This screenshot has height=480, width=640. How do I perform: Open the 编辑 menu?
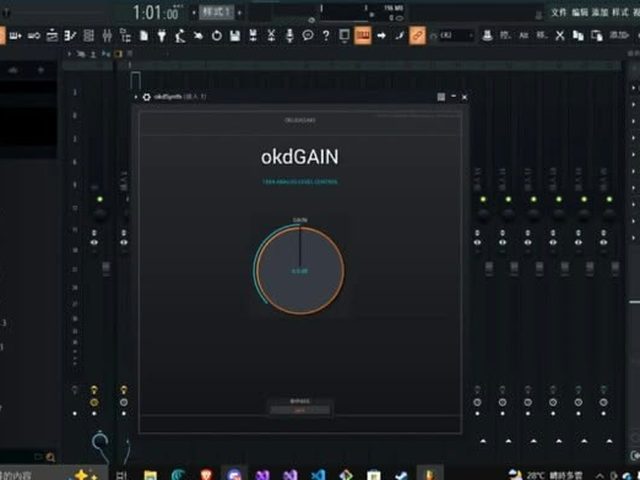click(x=580, y=12)
